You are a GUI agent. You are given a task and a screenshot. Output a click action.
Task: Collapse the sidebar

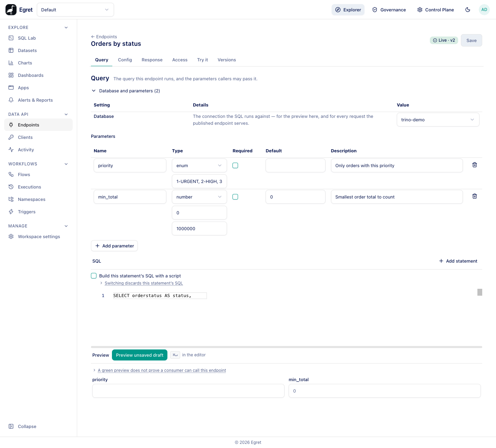pos(38,426)
